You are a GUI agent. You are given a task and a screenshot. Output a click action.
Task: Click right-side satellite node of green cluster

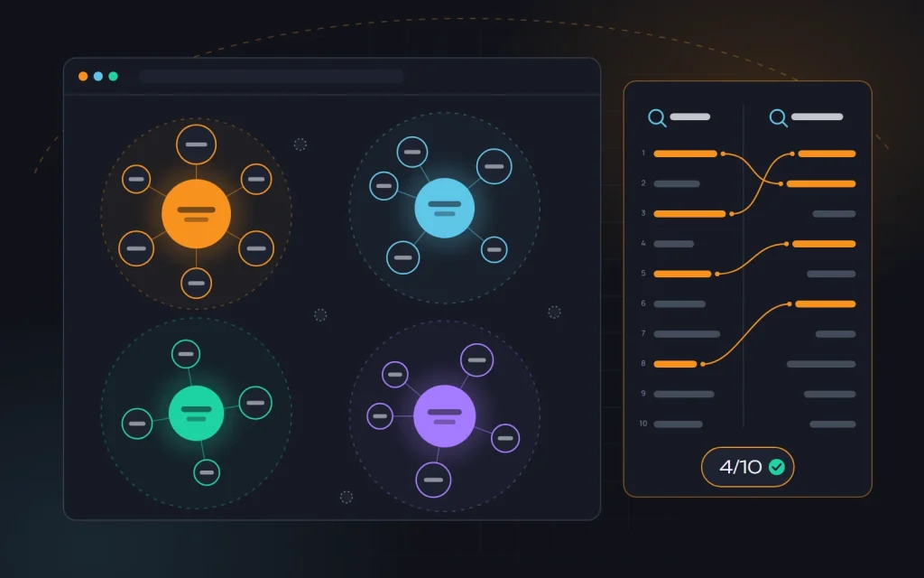pos(255,403)
